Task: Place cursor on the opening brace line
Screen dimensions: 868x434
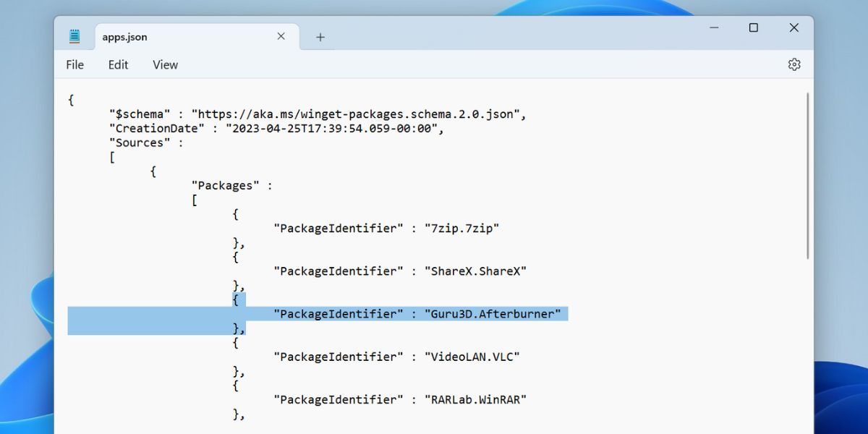Action: pos(71,100)
